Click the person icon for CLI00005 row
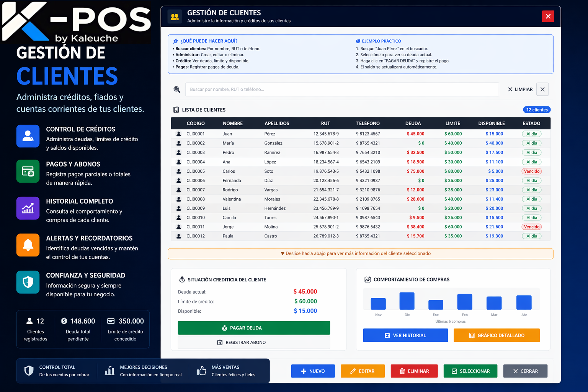Screen dimensions: 588x392 178,171
